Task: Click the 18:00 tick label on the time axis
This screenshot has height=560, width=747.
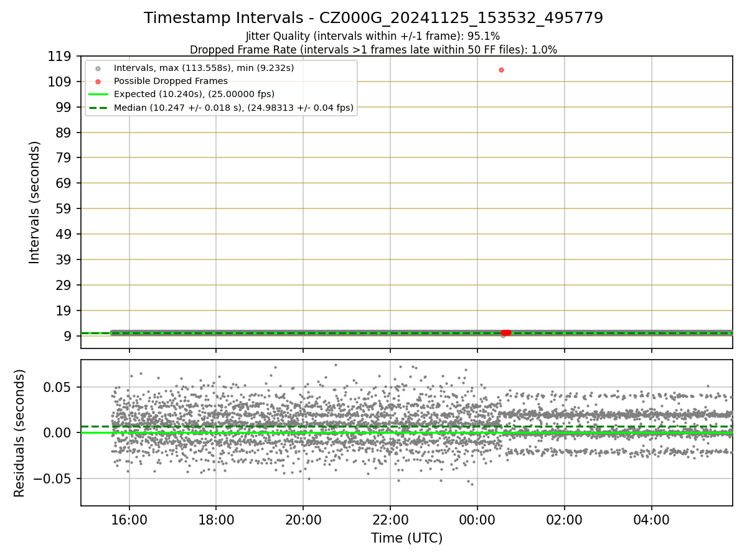Action: coord(216,520)
